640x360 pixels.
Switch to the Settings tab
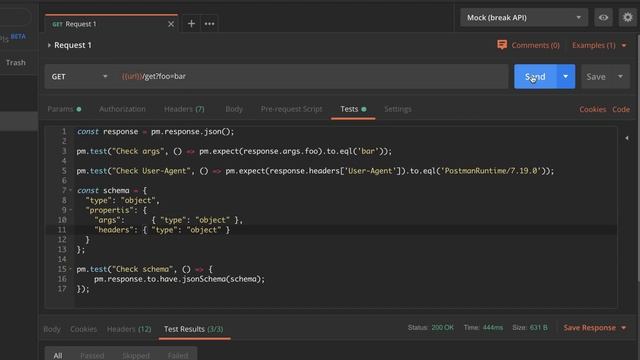coord(398,109)
